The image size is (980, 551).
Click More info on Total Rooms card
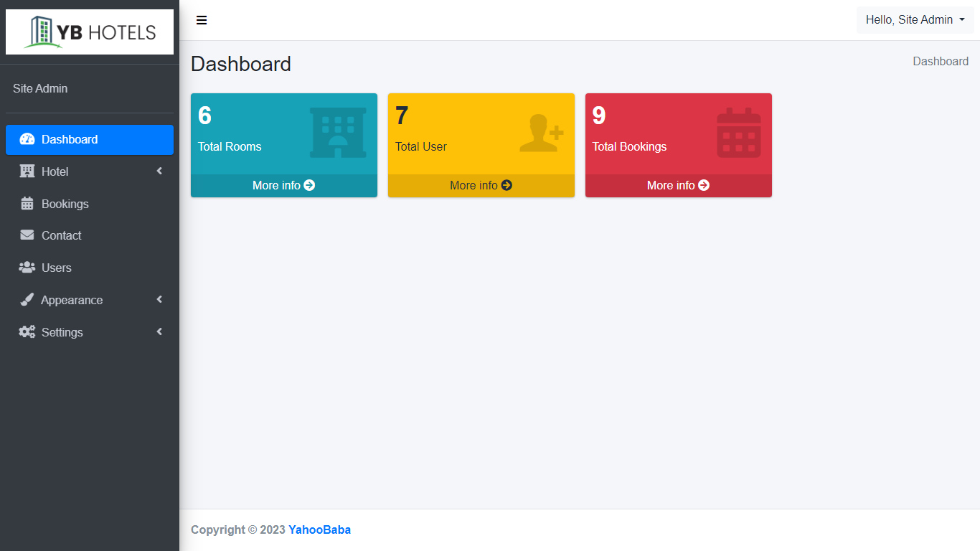point(283,185)
